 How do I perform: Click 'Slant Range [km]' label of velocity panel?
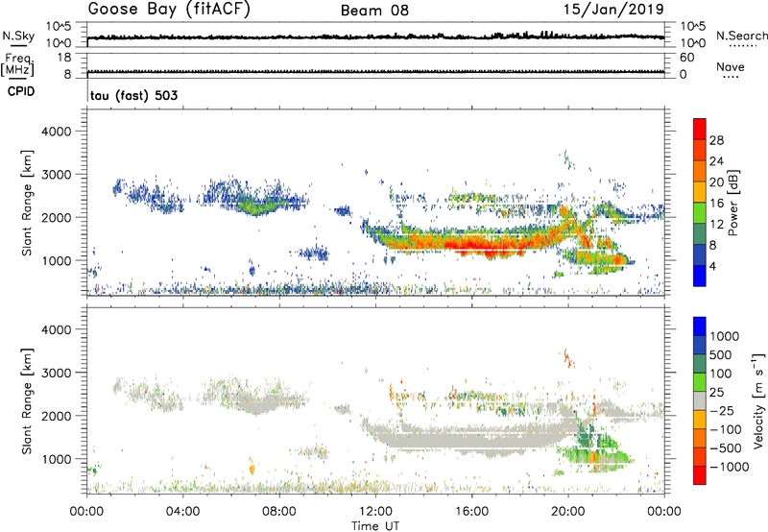tap(27, 400)
